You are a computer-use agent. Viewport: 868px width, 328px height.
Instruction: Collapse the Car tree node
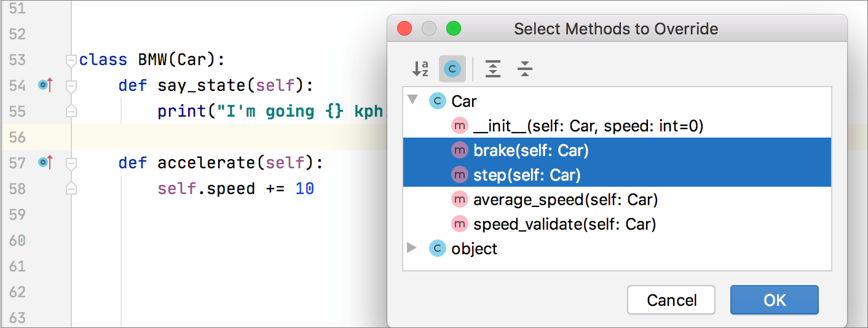click(413, 100)
